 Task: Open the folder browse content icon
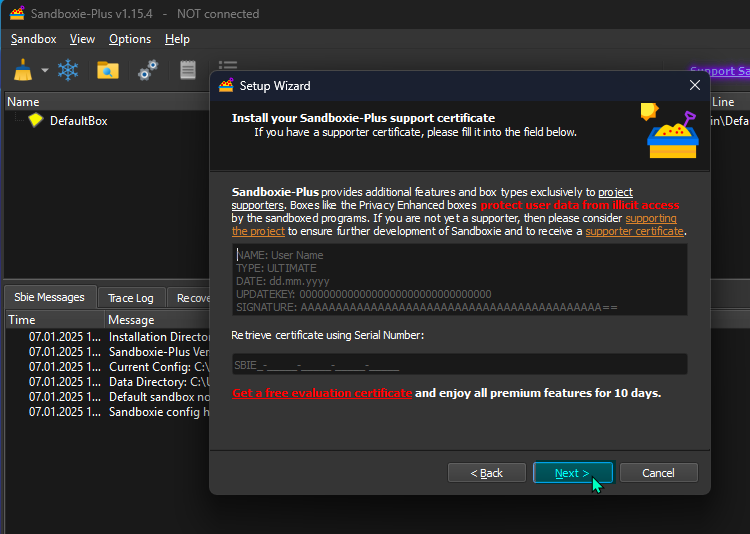click(x=108, y=70)
